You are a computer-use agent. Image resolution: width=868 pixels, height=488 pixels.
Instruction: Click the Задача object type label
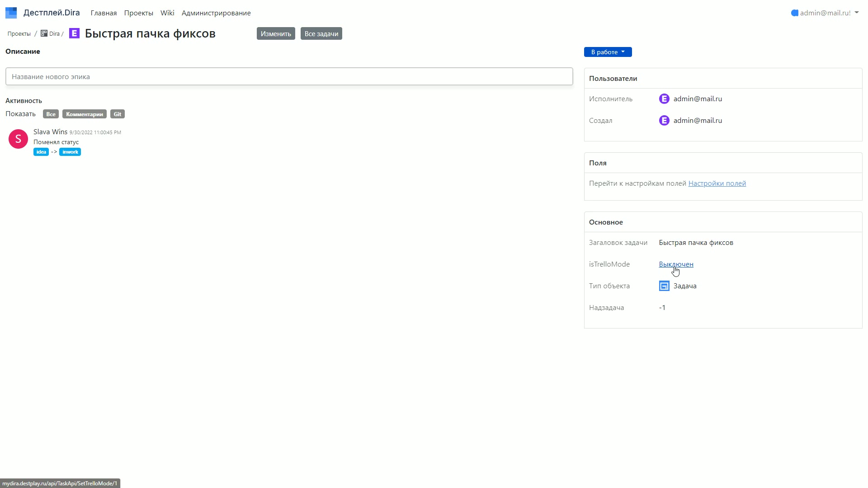pyautogui.click(x=685, y=286)
